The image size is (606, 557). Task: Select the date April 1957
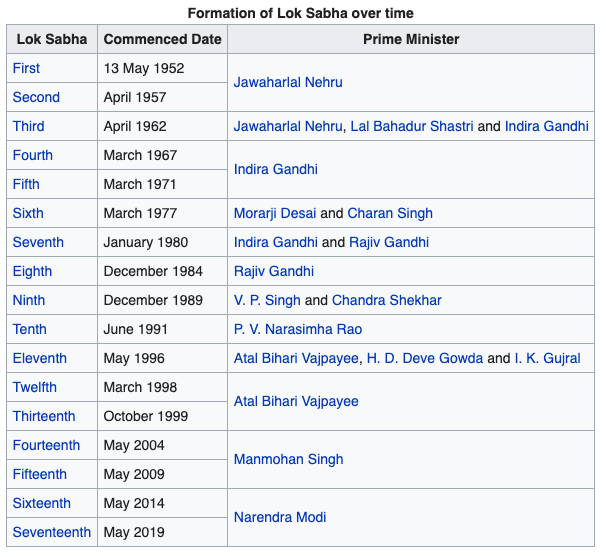click(x=135, y=97)
